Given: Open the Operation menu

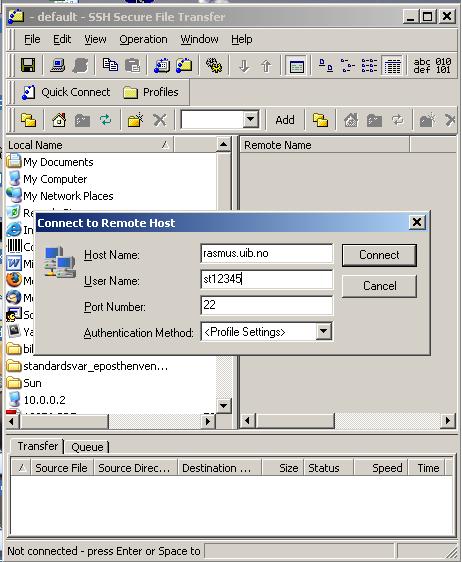Looking at the screenshot, I should pos(143,39).
